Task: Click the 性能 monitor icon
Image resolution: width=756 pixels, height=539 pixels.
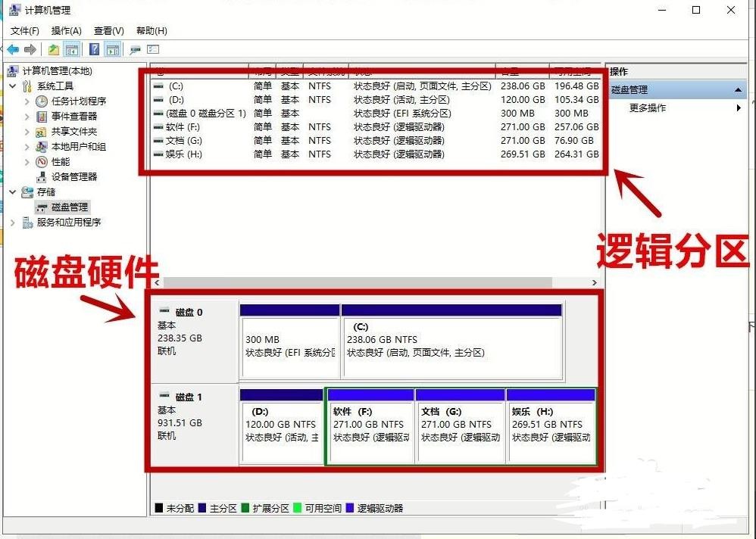Action: [x=42, y=162]
